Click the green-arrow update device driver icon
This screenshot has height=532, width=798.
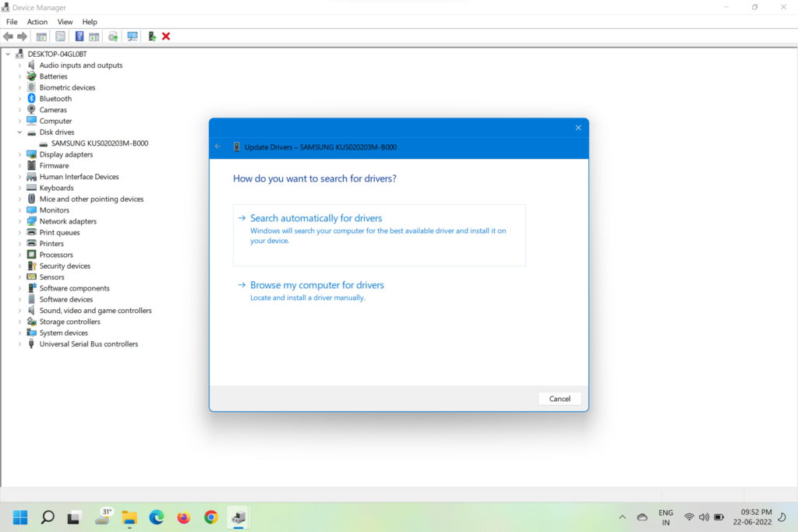152,37
